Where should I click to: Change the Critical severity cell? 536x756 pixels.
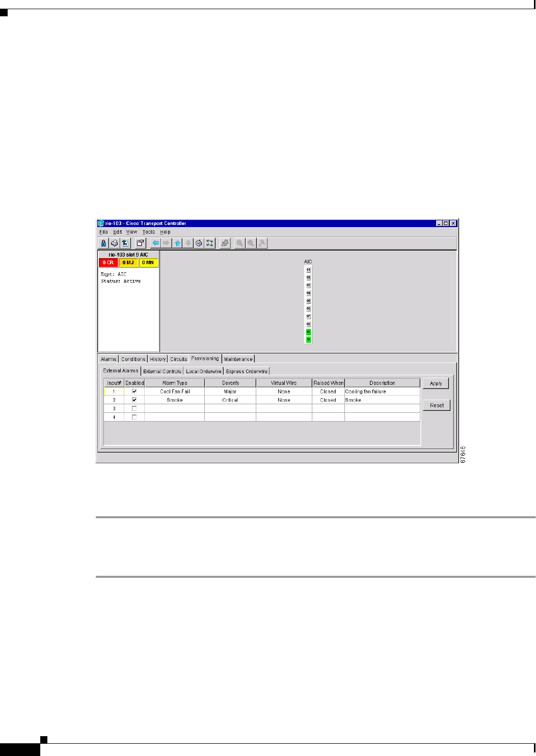230,400
